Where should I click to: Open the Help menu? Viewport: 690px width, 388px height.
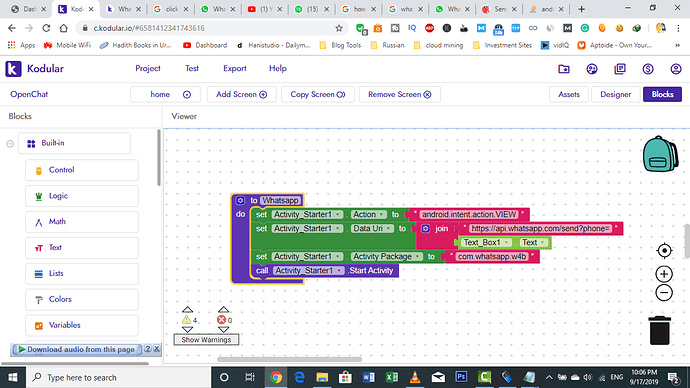pos(278,69)
